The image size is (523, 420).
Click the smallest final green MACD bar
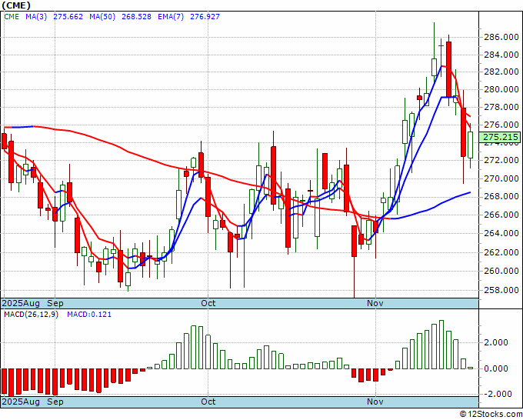[x=470, y=368]
